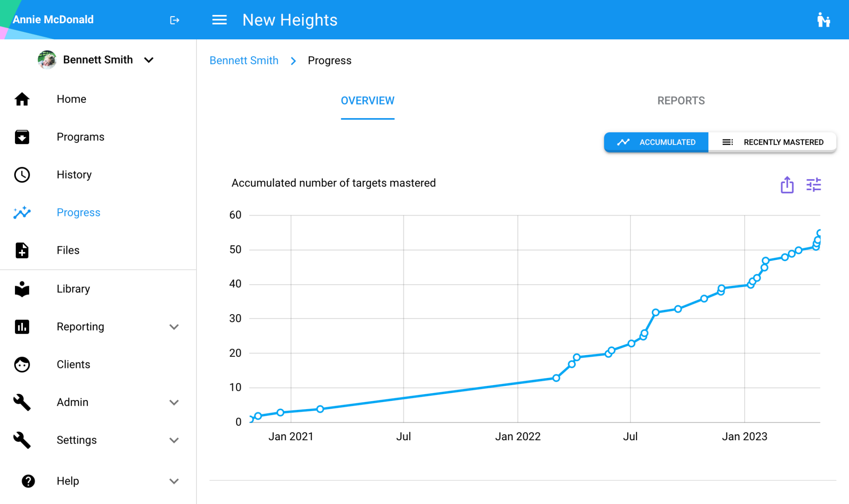
Task: Switch chart to Accumulated view
Action: (x=656, y=142)
